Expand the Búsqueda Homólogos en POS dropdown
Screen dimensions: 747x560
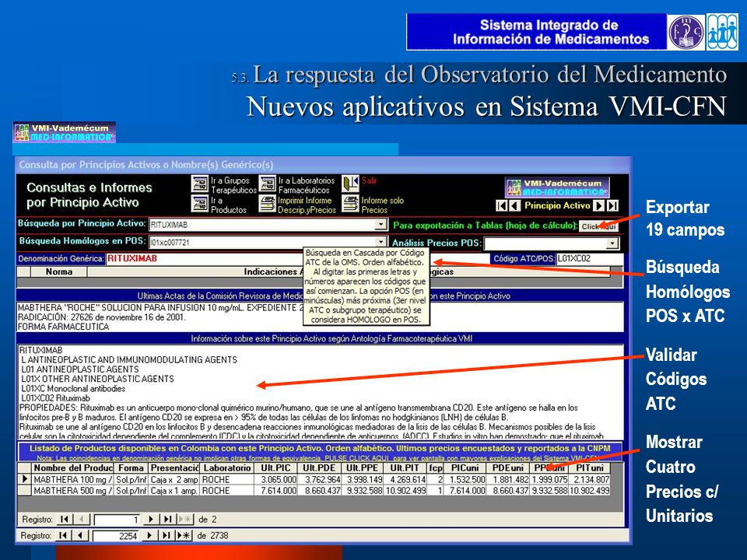point(381,242)
